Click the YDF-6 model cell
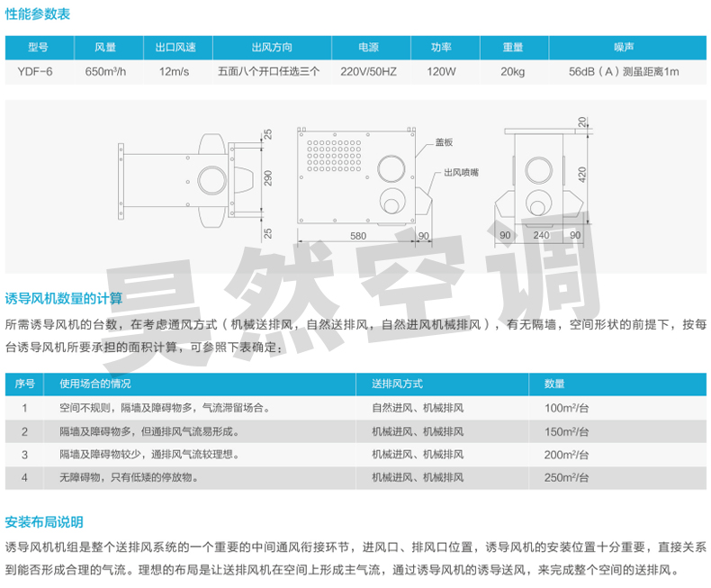The height and width of the screenshot is (588, 711). point(37,70)
